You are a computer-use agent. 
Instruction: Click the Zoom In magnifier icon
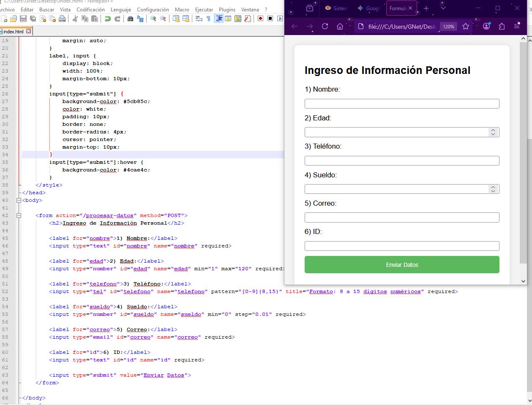tap(153, 19)
